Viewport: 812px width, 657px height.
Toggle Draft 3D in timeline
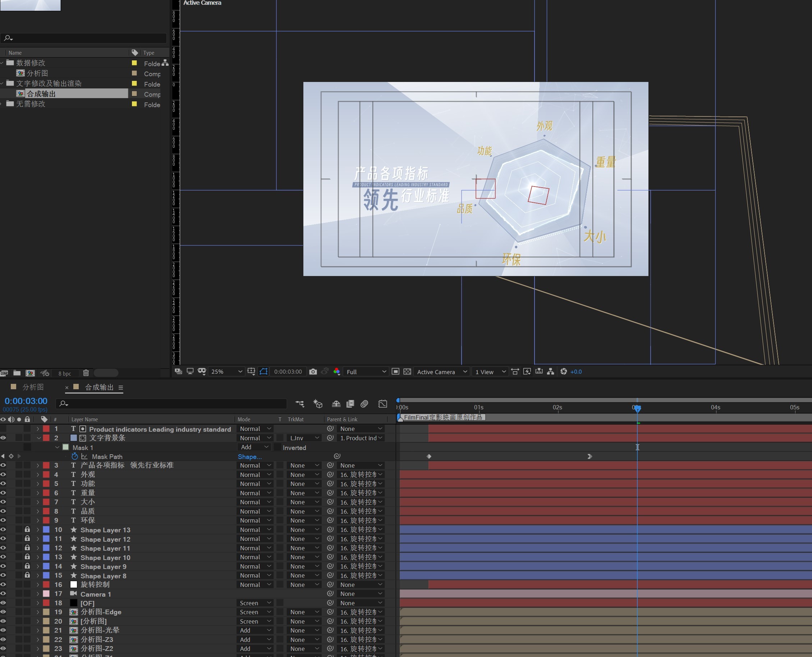[x=318, y=404]
